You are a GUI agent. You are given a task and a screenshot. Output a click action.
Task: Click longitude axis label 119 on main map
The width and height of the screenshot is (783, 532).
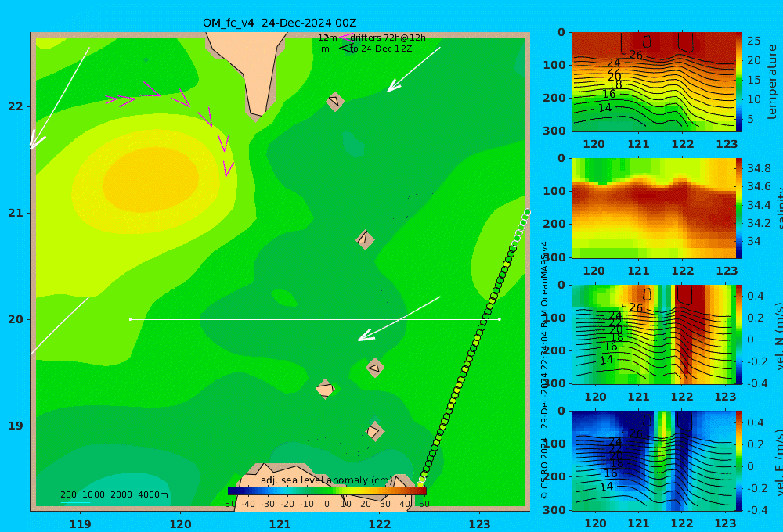pos(81,523)
